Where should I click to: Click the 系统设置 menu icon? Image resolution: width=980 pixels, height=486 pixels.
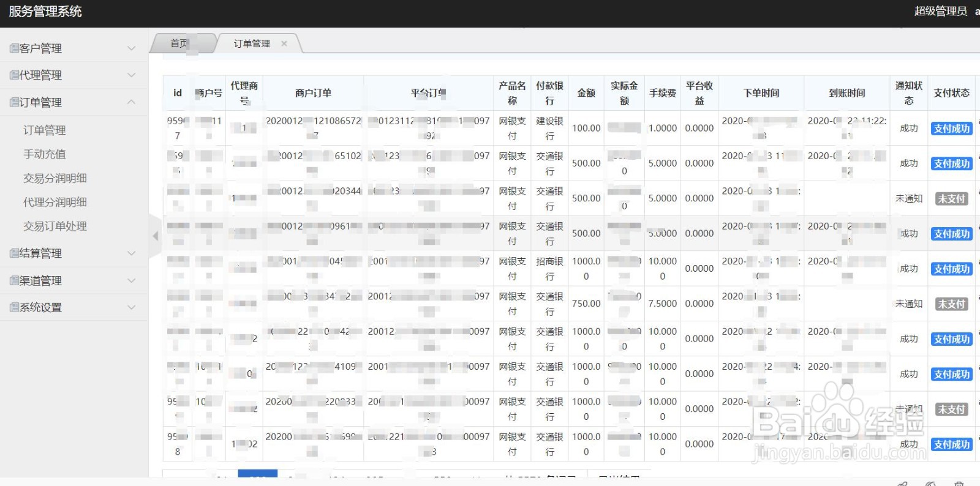[14, 307]
